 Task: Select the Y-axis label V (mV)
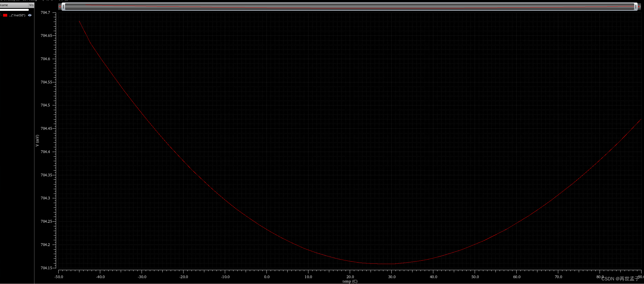click(x=37, y=141)
